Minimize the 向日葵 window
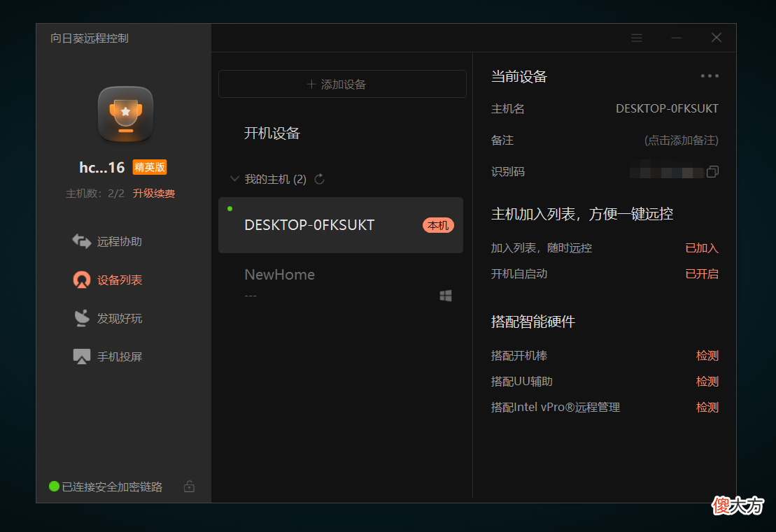776x532 pixels. [x=677, y=38]
